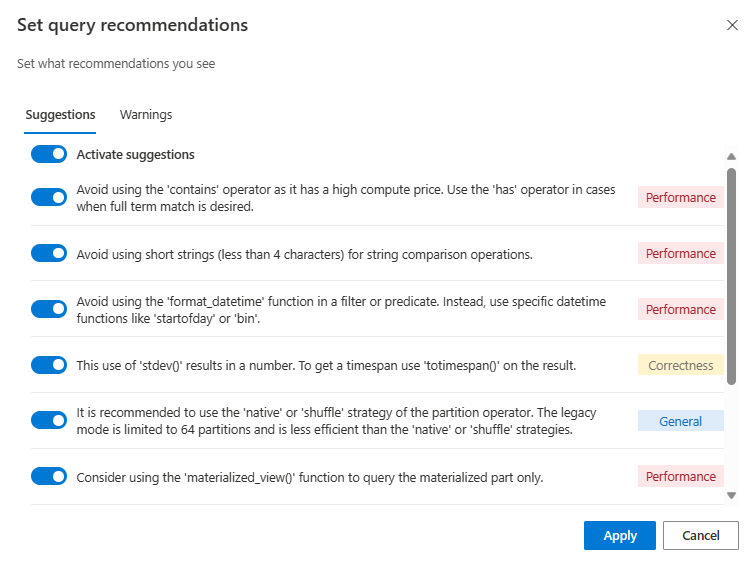Click the General tag on partition row

(x=680, y=421)
